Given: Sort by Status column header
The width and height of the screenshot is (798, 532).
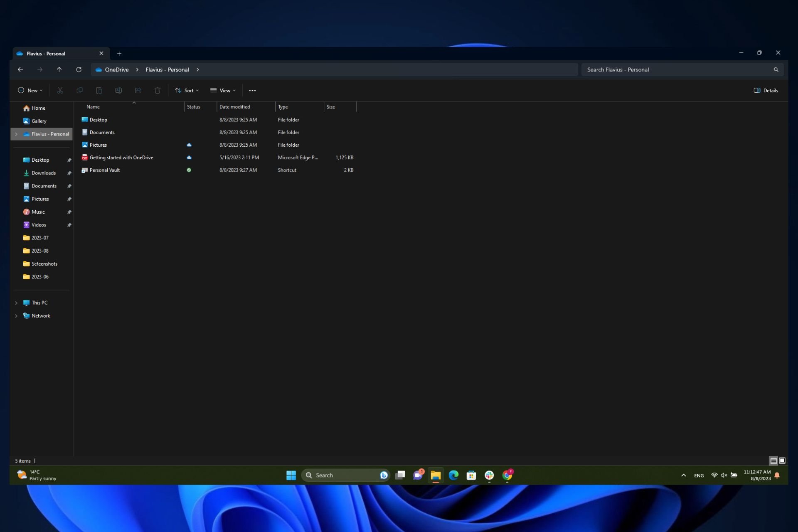Looking at the screenshot, I should point(201,107).
